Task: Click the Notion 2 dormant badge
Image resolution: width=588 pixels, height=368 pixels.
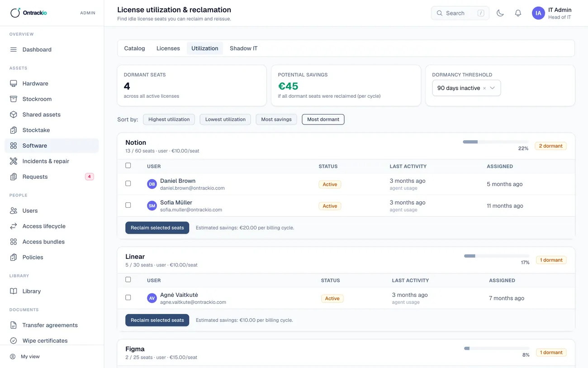Action: pos(550,146)
